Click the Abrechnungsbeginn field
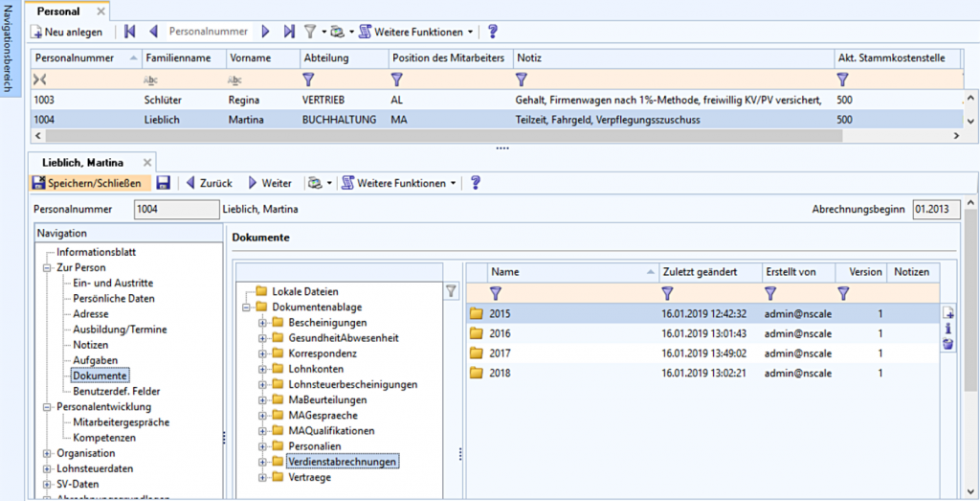Image resolution: width=980 pixels, height=501 pixels. pos(935,209)
